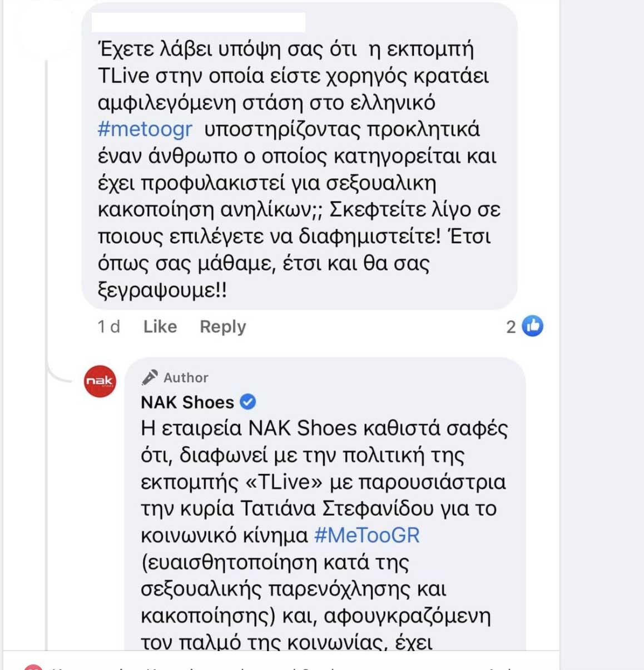Click the pencil Author icon
644x670 pixels.
point(149,377)
